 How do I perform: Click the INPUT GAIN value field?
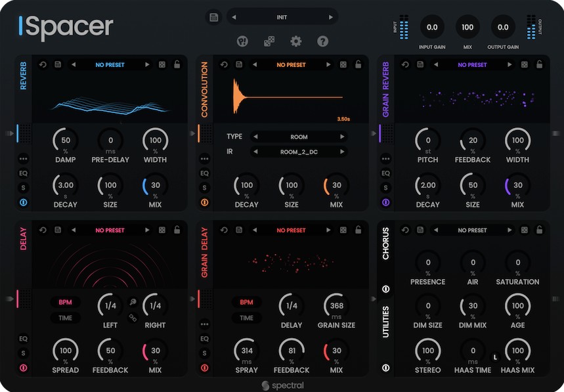pos(432,27)
